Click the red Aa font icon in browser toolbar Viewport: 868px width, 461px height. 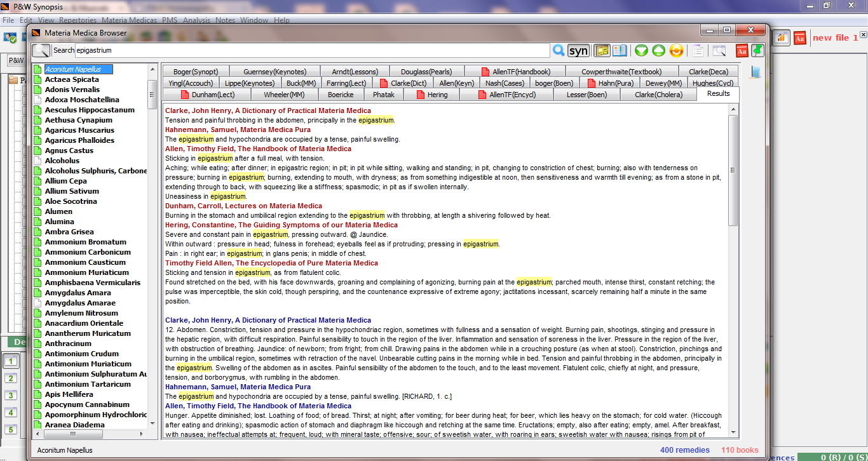pyautogui.click(x=741, y=51)
